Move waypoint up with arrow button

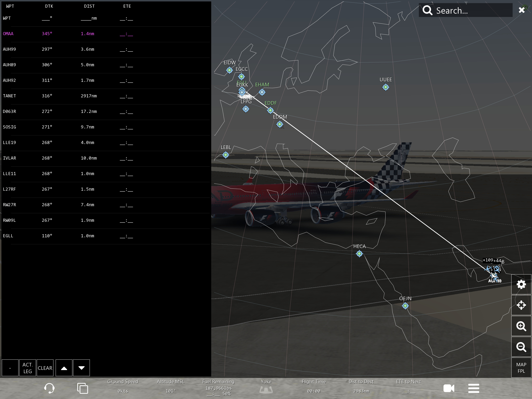64,368
